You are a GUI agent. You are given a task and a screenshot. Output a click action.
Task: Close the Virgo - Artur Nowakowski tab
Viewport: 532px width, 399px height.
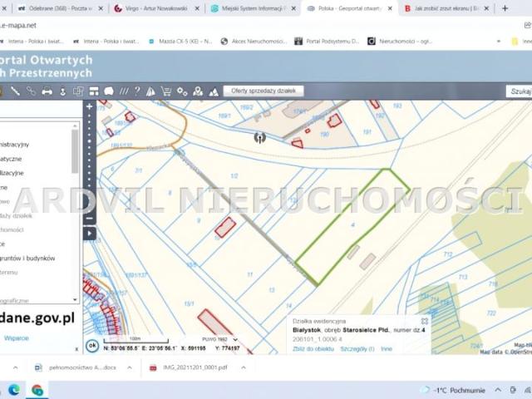pos(197,8)
